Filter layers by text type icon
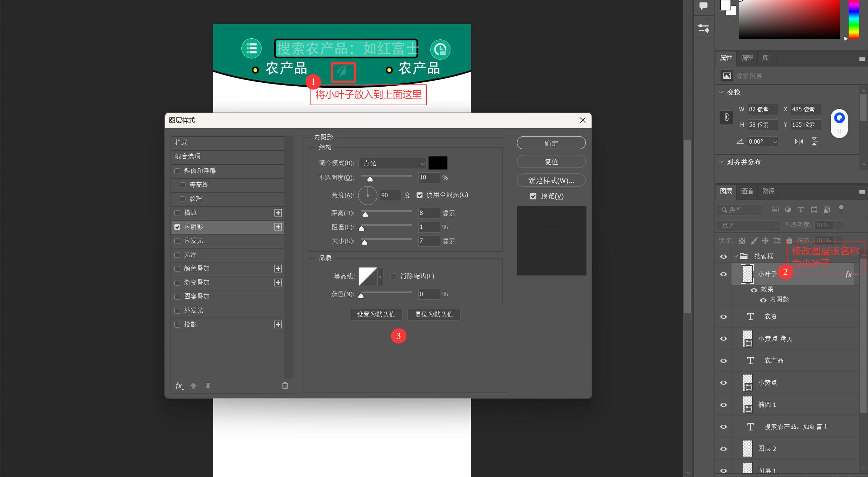The width and height of the screenshot is (868, 477). (x=801, y=209)
